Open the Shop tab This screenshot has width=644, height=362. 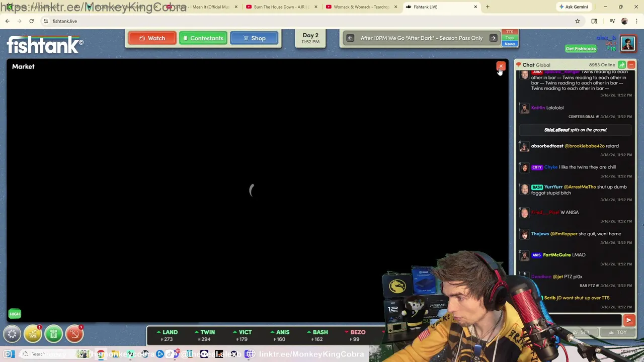254,38
